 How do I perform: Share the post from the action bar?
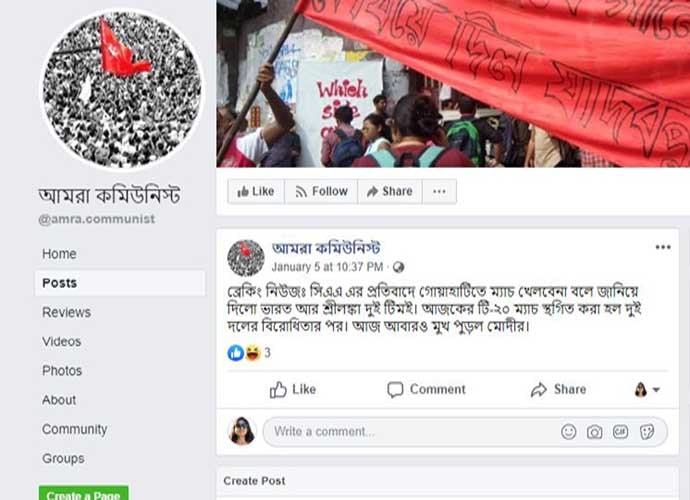click(x=558, y=390)
